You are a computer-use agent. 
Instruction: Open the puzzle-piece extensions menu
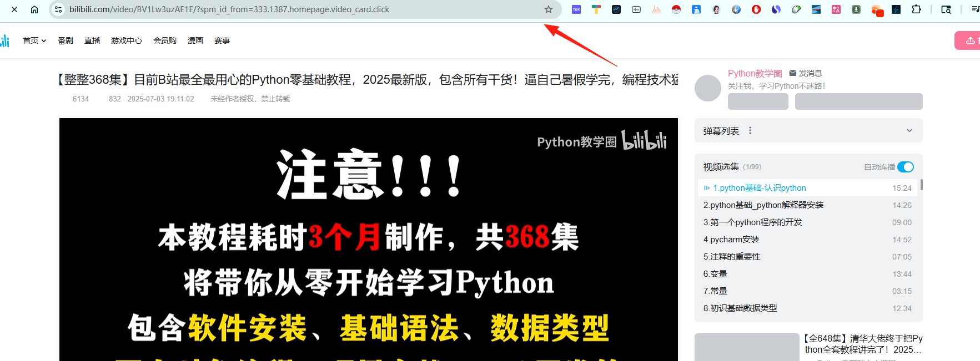[x=917, y=9]
